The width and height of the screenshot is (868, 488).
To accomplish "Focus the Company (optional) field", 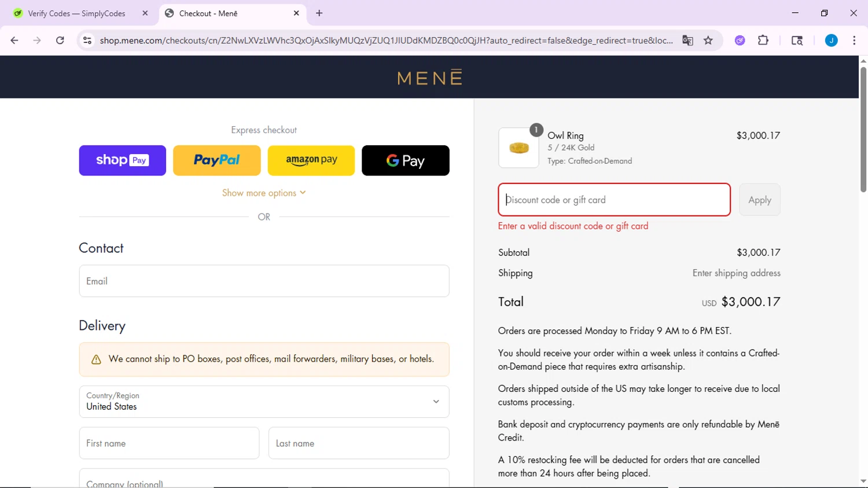I will point(264,479).
